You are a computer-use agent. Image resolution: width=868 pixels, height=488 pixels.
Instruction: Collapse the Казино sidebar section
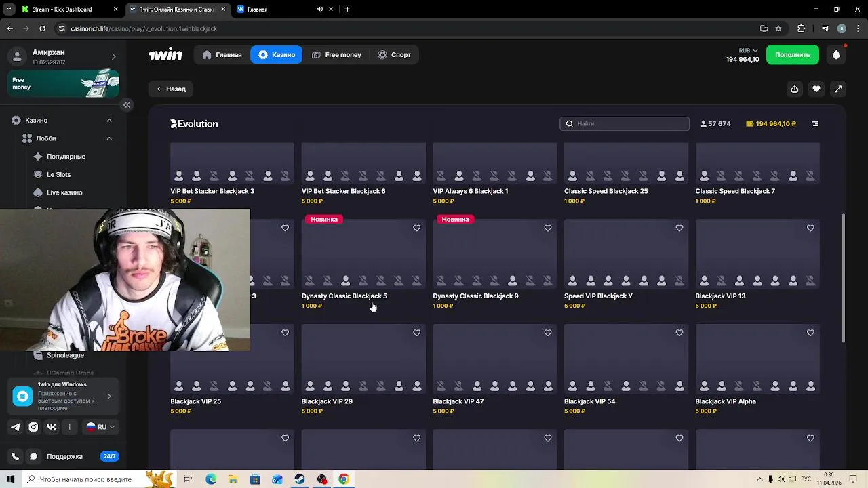click(109, 120)
